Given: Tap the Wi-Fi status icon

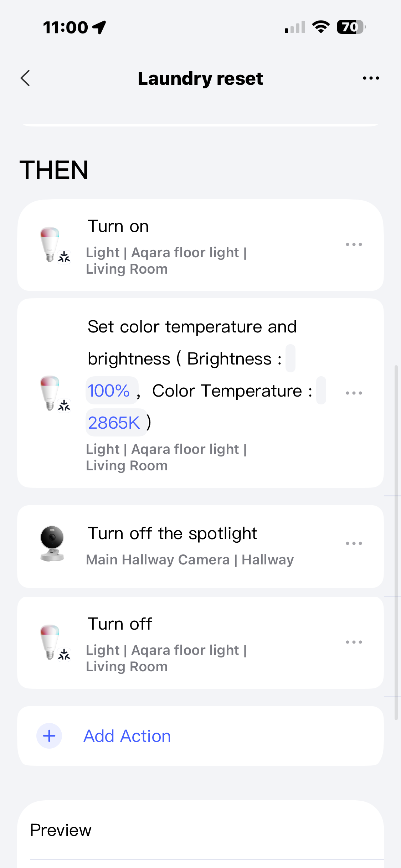Looking at the screenshot, I should pyautogui.click(x=321, y=27).
